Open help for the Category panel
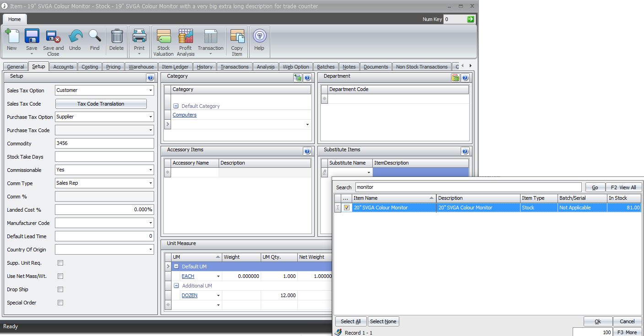This screenshot has height=336, width=644. [307, 78]
